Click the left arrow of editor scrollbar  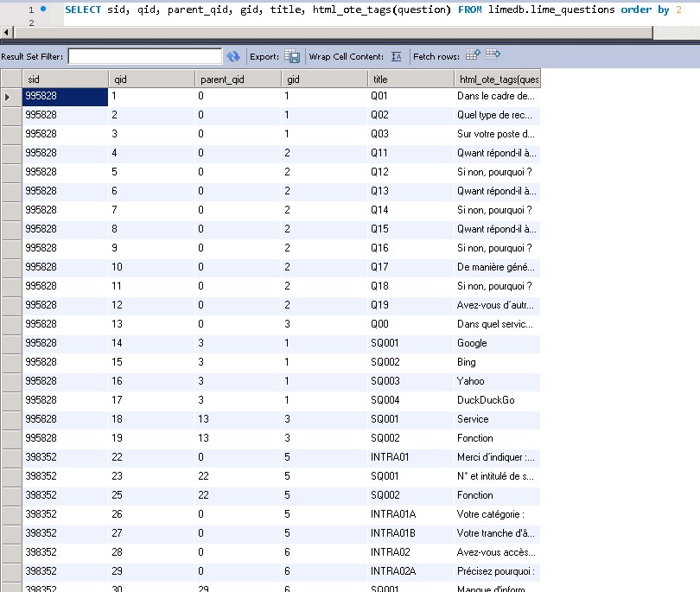[x=6, y=33]
